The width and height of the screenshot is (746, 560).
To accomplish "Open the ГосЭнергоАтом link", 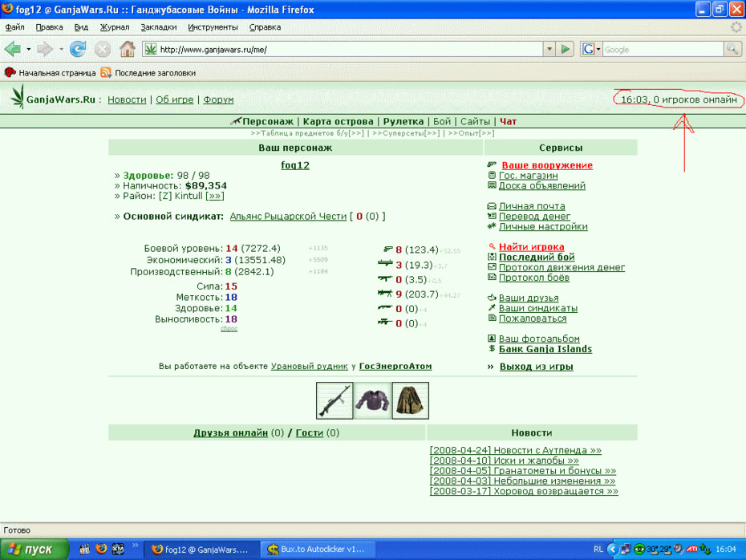I will coord(395,366).
